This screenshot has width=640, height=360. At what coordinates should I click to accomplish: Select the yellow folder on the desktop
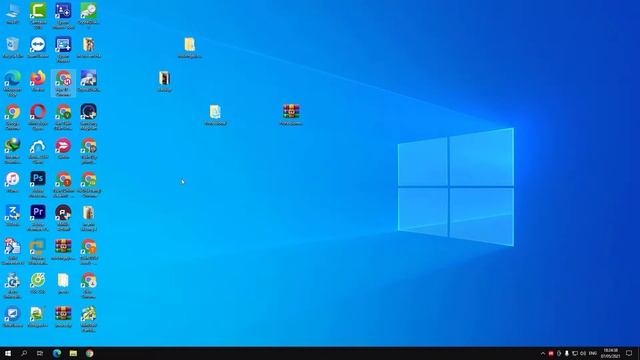[189, 47]
